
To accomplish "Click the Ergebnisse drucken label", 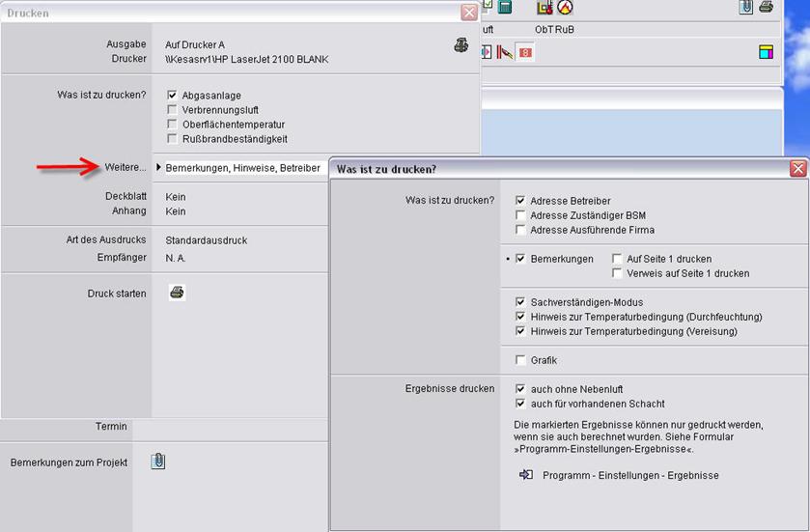I will pos(450,388).
